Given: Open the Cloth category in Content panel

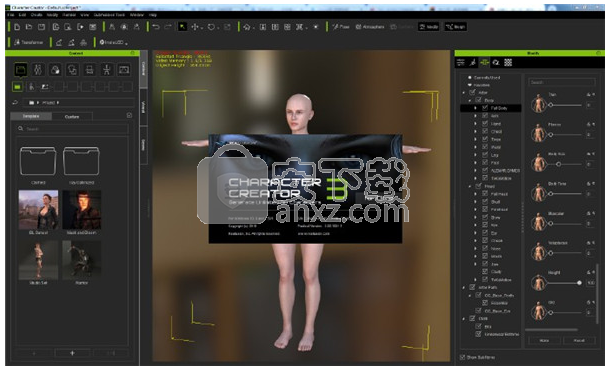Looking at the screenshot, I should click(x=72, y=70).
